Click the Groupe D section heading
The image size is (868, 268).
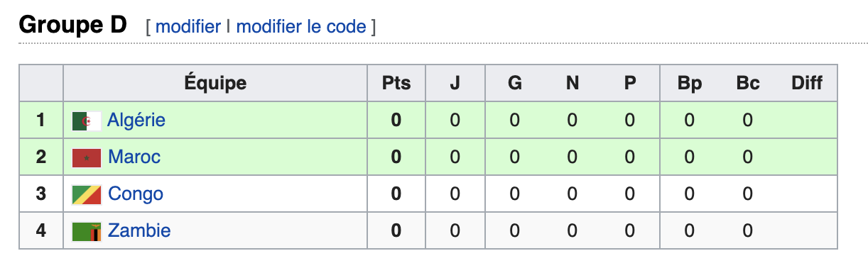pos(72,26)
